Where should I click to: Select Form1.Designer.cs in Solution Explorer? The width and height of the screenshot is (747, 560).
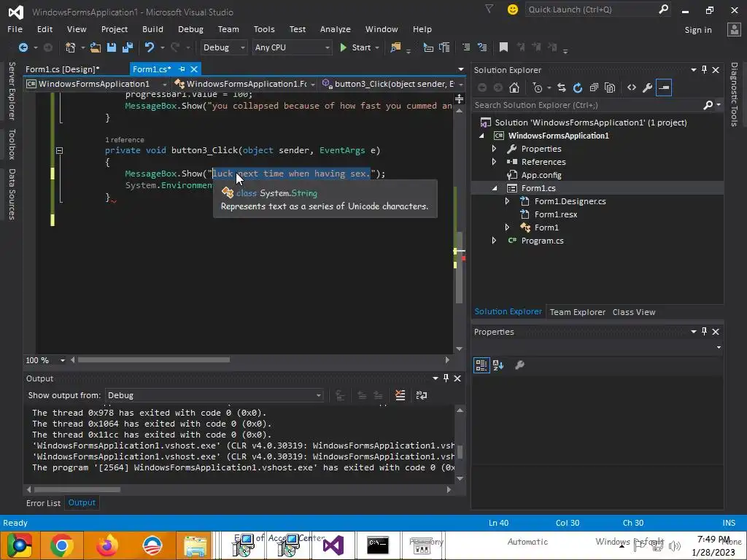[570, 201]
